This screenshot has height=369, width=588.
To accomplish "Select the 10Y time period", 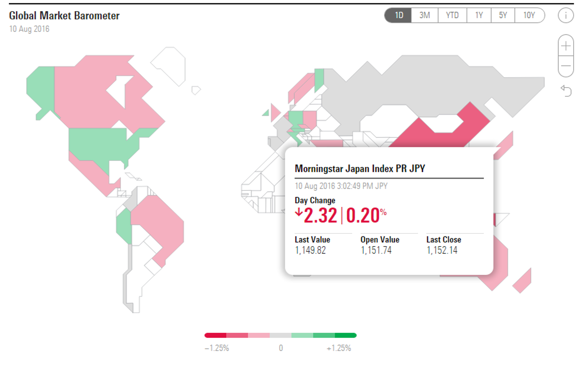I will [x=529, y=16].
